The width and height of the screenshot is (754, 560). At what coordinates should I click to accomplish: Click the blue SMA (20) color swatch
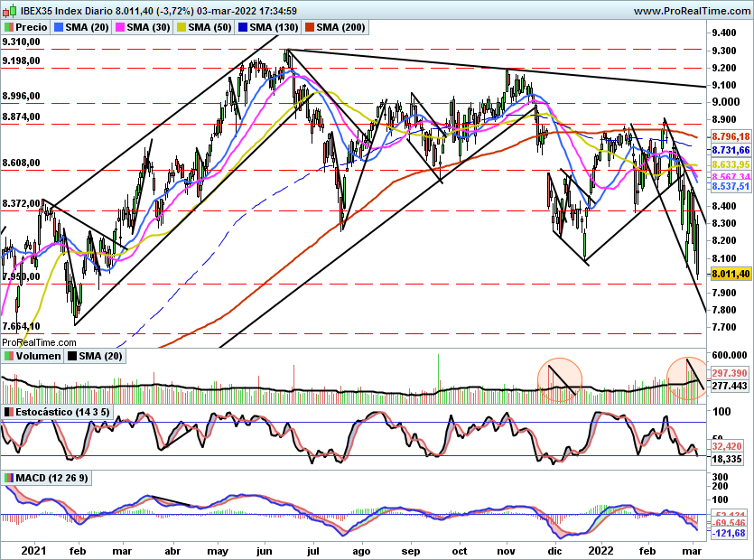coord(60,27)
